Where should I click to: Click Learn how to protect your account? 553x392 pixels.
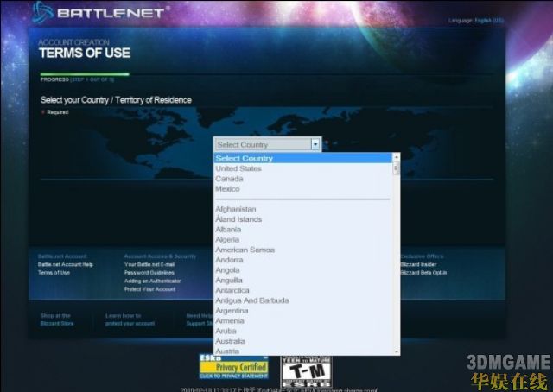coord(130,319)
